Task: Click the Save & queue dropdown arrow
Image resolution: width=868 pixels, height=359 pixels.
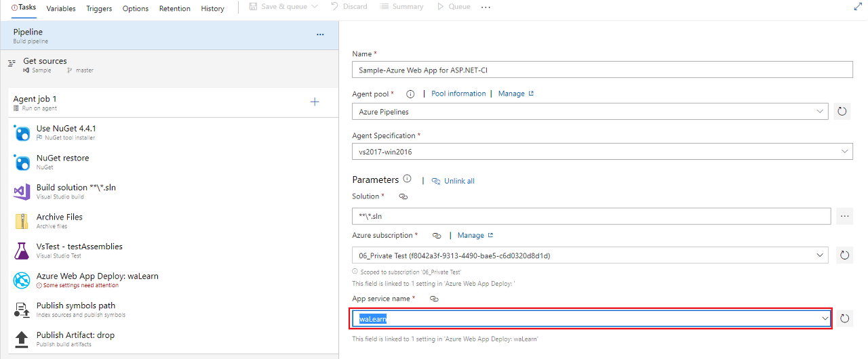Action: tap(314, 7)
